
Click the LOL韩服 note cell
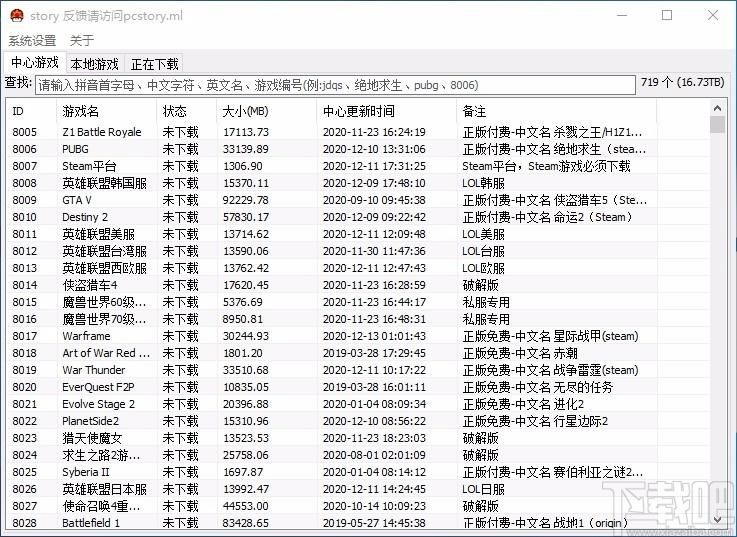click(x=483, y=183)
